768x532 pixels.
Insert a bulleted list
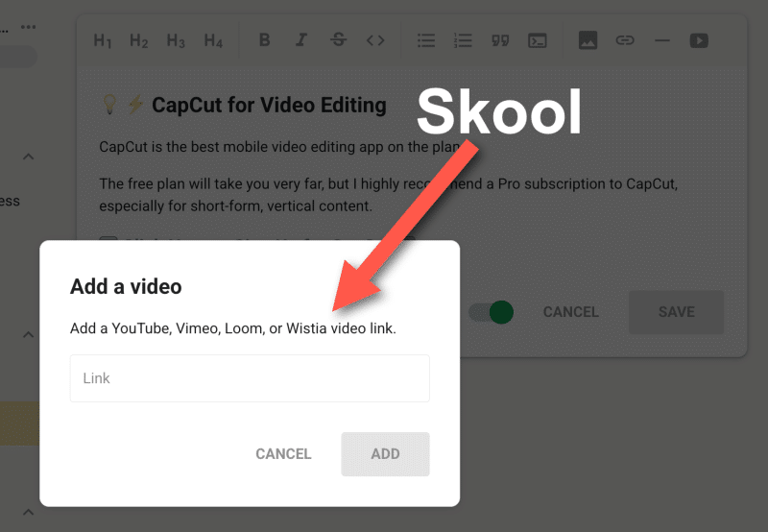coord(426,40)
